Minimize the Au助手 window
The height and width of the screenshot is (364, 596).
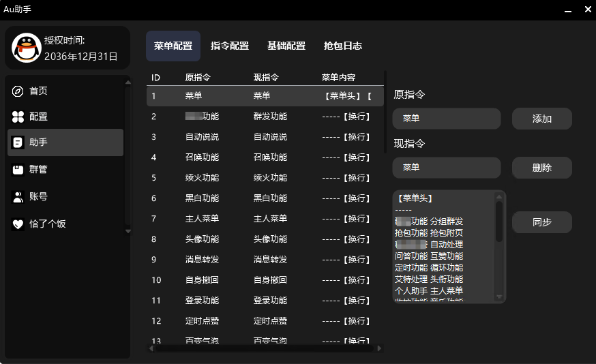567,10
